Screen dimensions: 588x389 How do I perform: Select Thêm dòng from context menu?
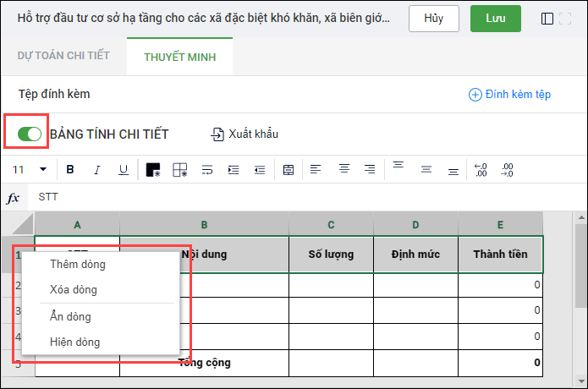78,264
